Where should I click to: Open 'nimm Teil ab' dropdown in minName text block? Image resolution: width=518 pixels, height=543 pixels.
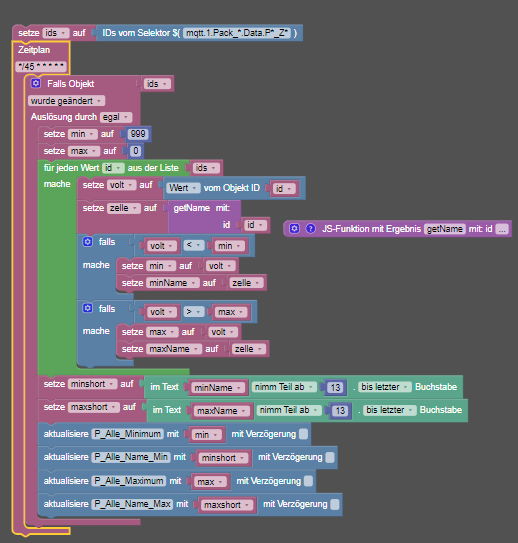pyautogui.click(x=284, y=387)
